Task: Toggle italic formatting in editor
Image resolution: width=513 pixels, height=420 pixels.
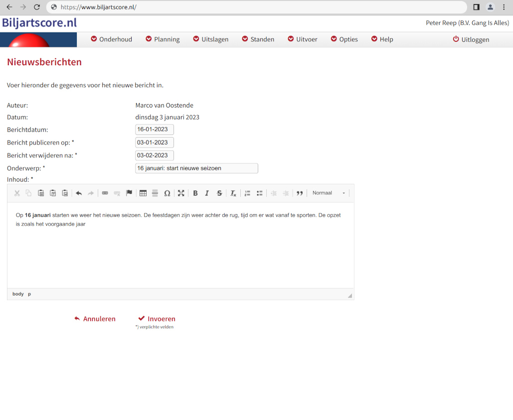Action: point(207,193)
